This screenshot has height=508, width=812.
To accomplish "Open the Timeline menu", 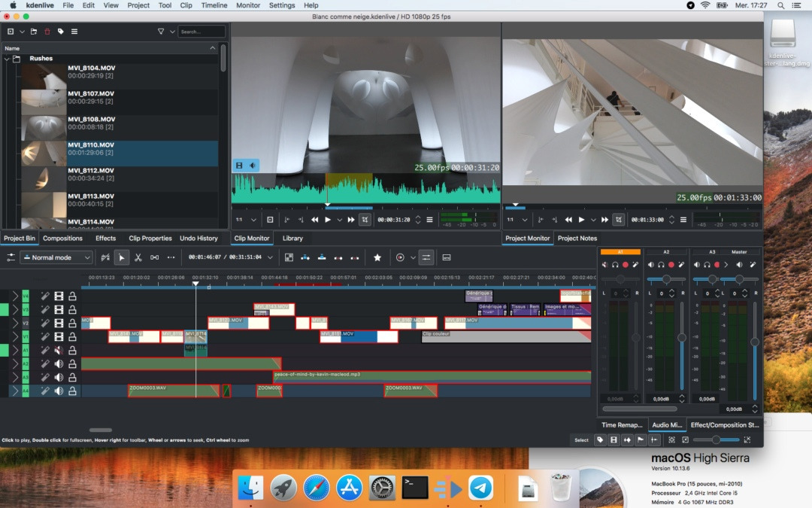I will pyautogui.click(x=214, y=5).
